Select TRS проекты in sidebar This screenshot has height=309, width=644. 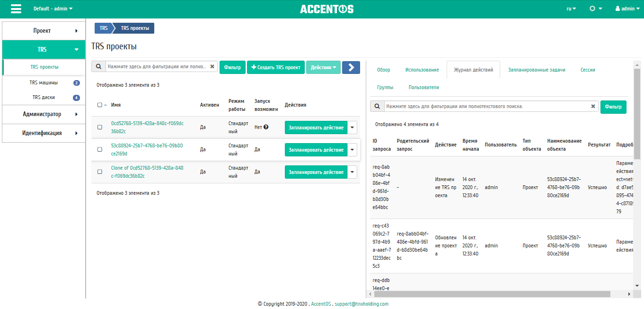click(x=44, y=67)
